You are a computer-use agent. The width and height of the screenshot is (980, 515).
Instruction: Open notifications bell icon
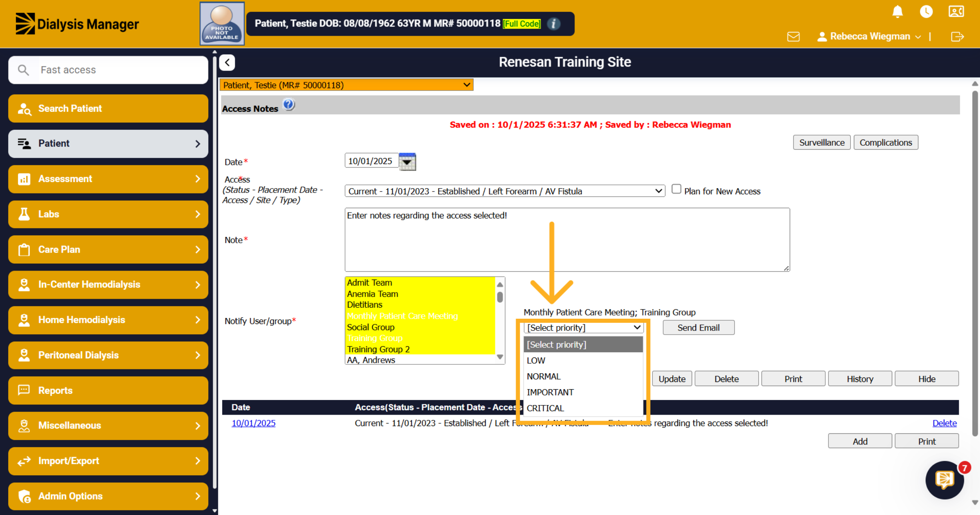point(897,11)
